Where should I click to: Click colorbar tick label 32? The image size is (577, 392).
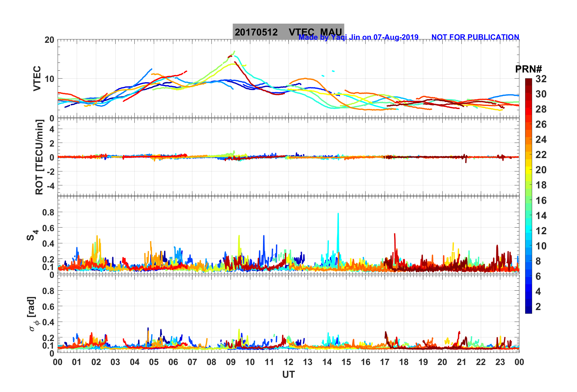coord(541,79)
